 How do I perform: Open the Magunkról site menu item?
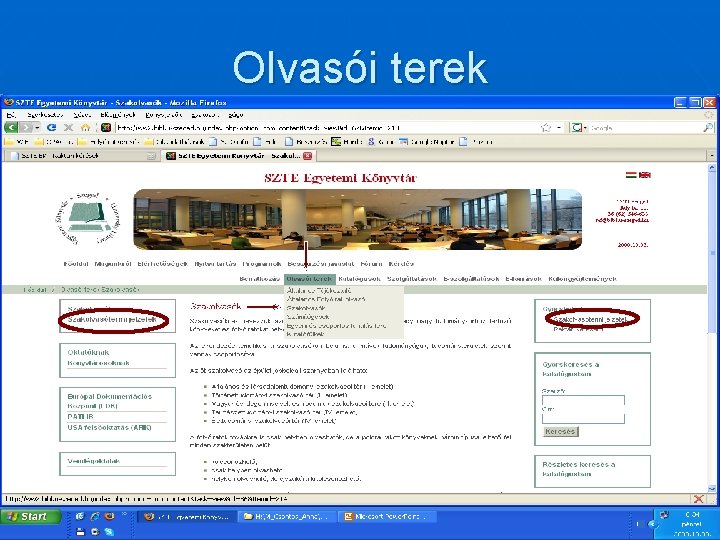(x=113, y=264)
